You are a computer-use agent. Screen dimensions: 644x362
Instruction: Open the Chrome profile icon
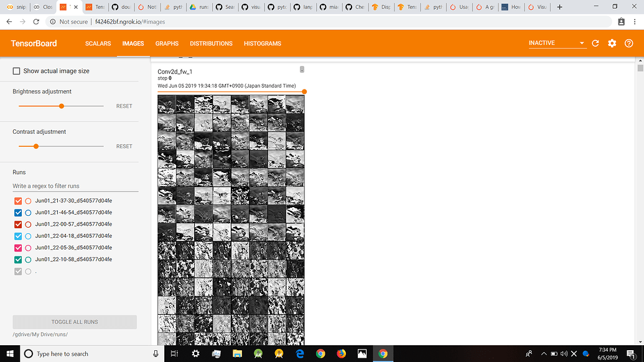pyautogui.click(x=621, y=22)
